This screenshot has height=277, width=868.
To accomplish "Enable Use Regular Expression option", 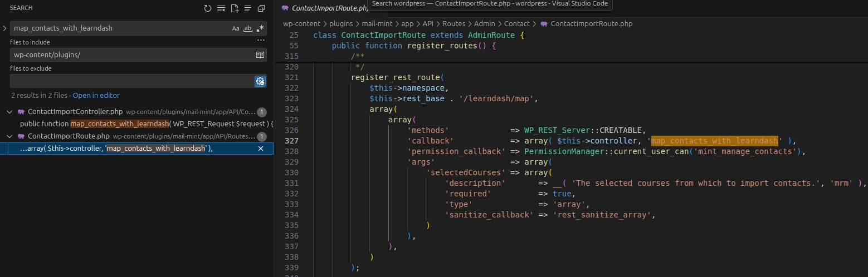I will 260,28.
